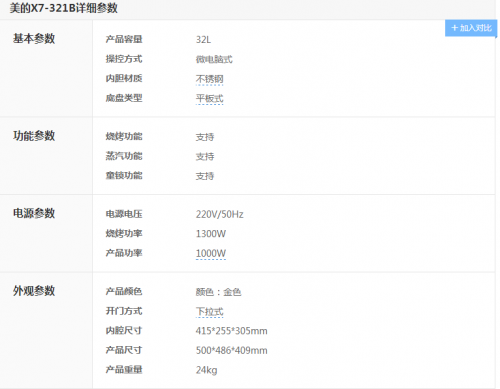500x389 pixels.
Task: Select the 外观参数 section label
Action: tap(34, 291)
